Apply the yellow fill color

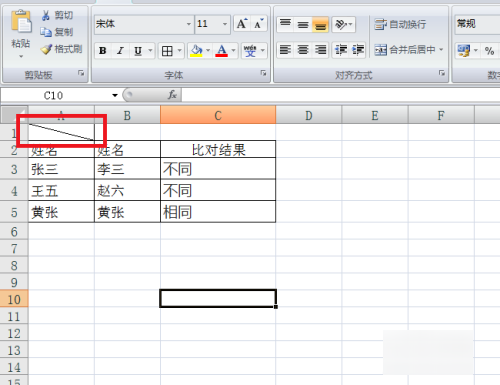pos(196,51)
